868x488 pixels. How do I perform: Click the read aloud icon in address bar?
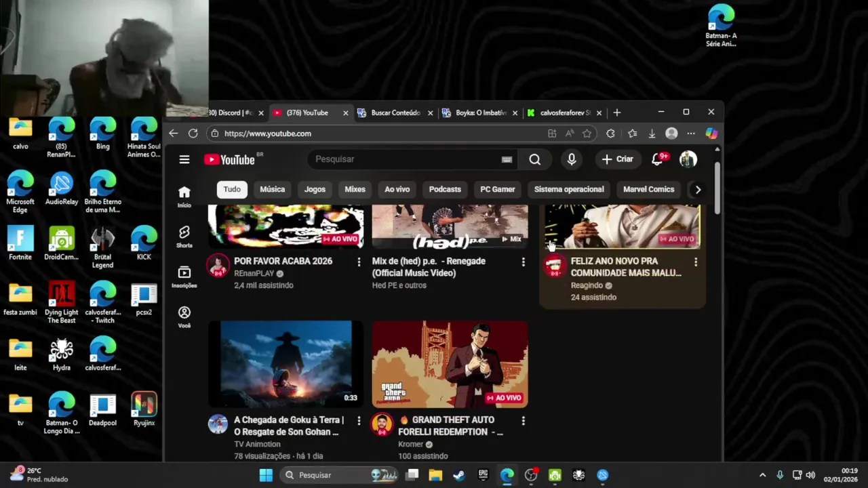click(570, 134)
